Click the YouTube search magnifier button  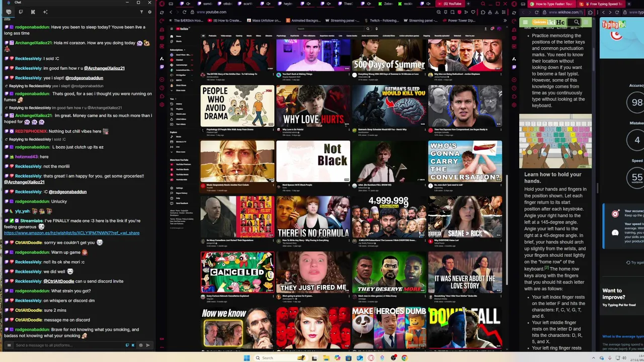coord(368,29)
